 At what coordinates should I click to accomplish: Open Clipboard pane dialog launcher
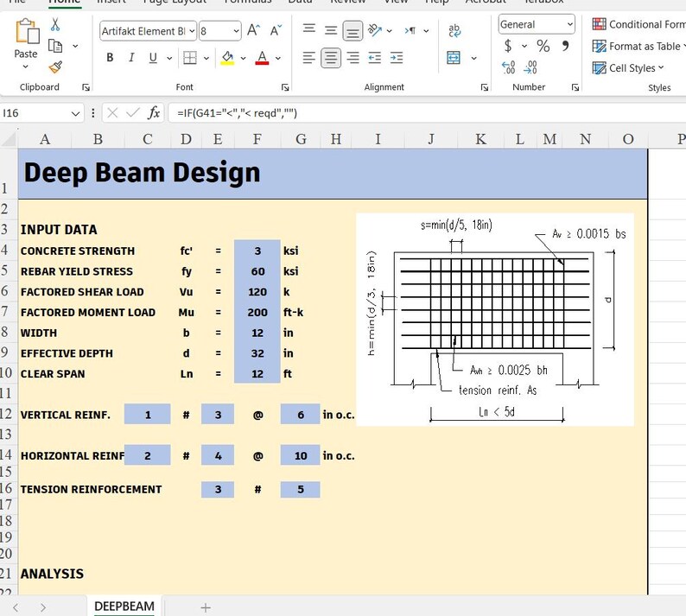point(86,87)
